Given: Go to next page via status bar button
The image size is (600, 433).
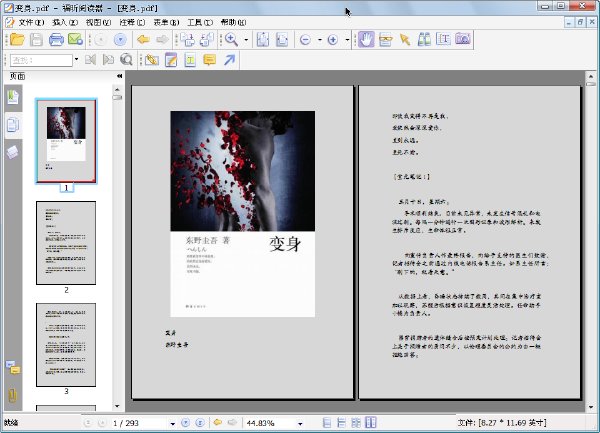Looking at the screenshot, I should [x=185, y=423].
